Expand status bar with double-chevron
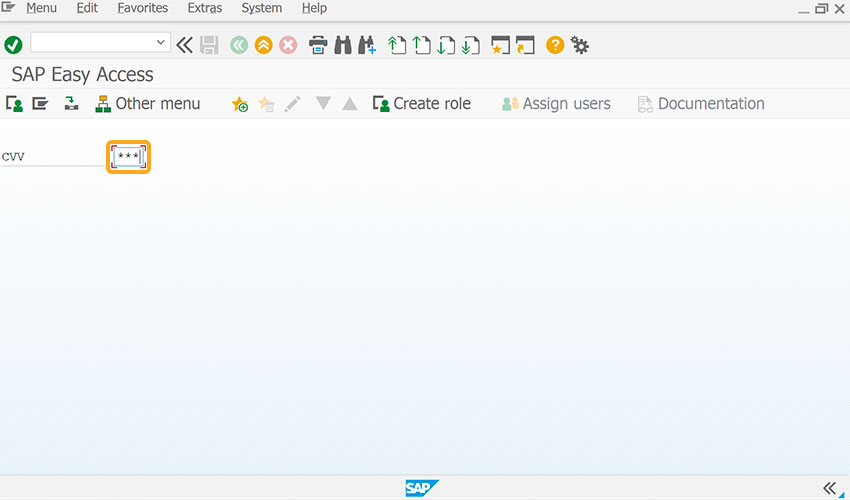The image size is (850, 500). [829, 488]
